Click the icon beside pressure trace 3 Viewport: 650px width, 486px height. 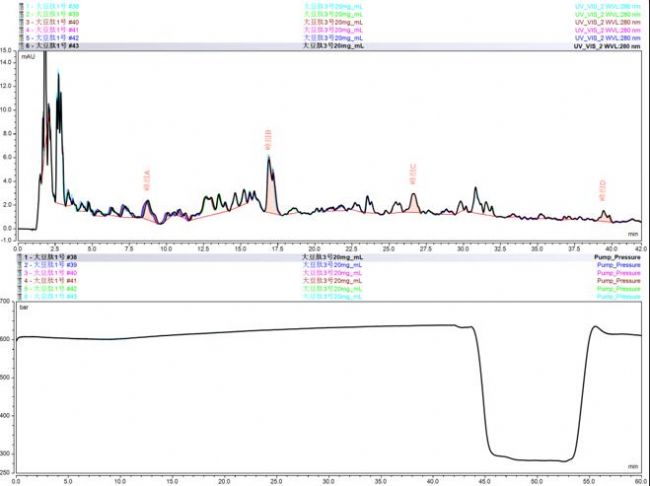(21, 273)
